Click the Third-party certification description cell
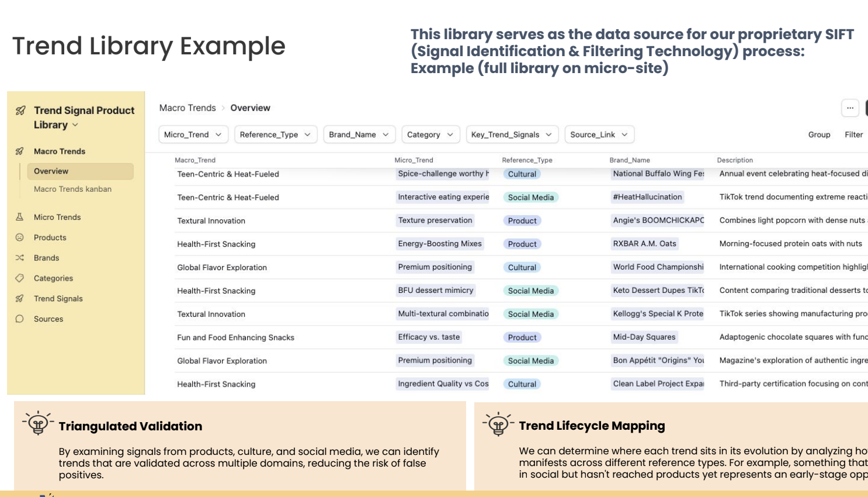Viewport: 868px width, 497px height. coord(793,384)
